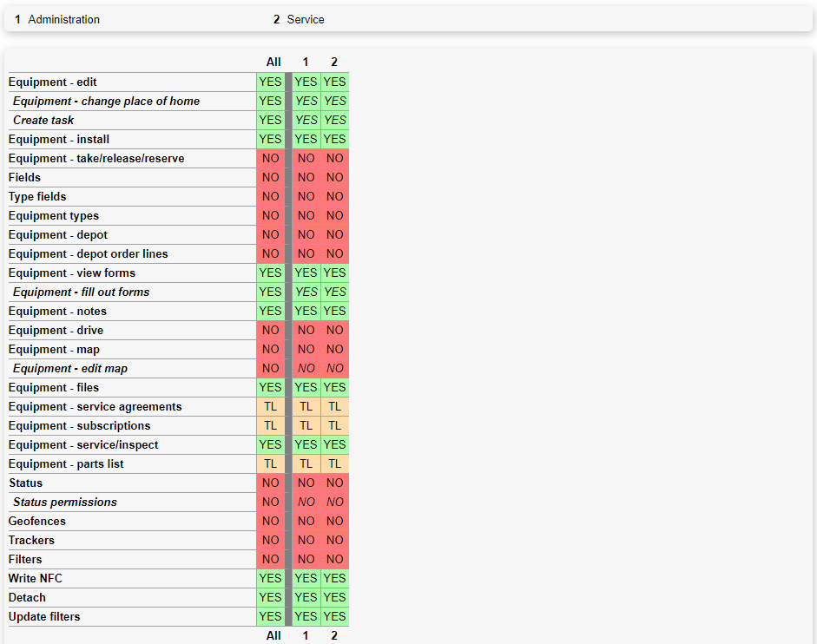This screenshot has height=644, width=817.
Task: Enable 'Equipment - edit map' for group 2
Action: tap(334, 369)
